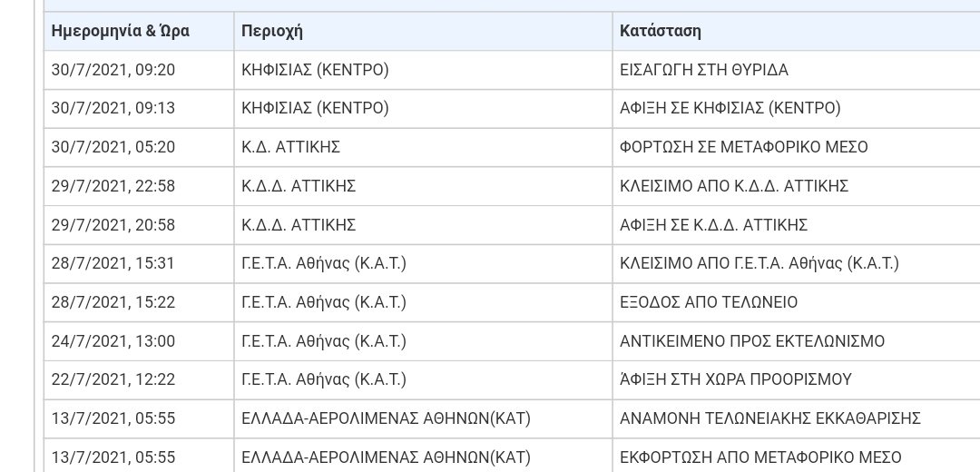This screenshot has width=980, height=472.
Task: Select ΑΝΑΜΟΝΗ ΤΕΛΩΝΕΙΑΚΗΣ ΕΚΚΑΘΑΡΙΣΗΣ status
Action: click(797, 418)
